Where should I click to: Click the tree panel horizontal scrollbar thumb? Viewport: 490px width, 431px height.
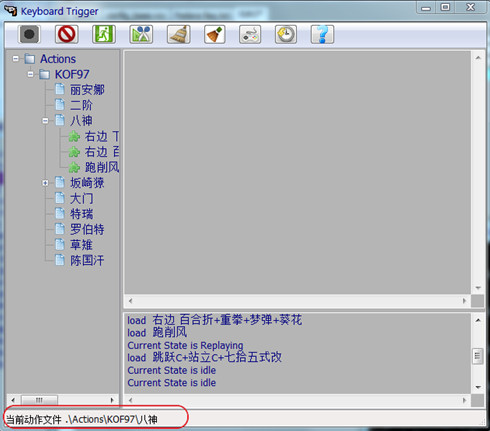coord(39,400)
